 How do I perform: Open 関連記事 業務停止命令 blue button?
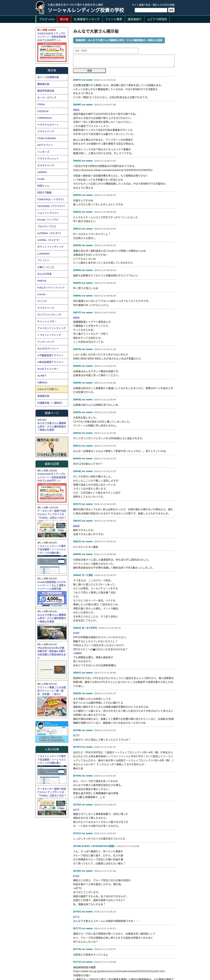tap(119, 40)
